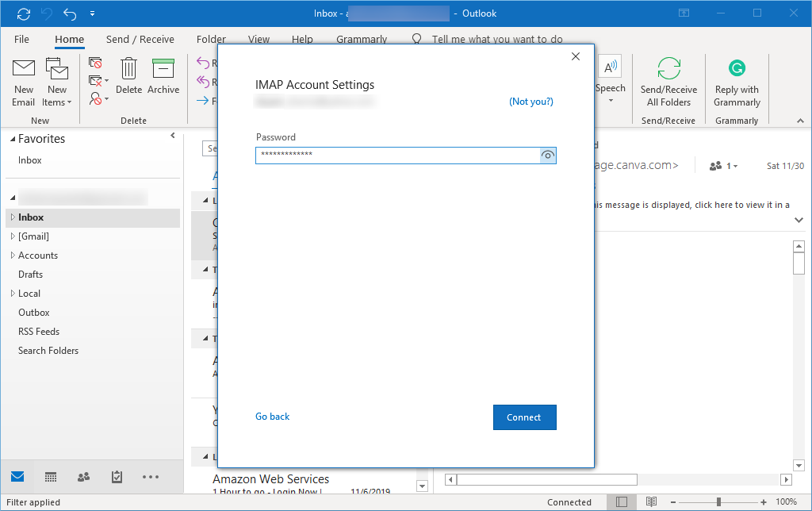The image size is (812, 511).
Task: Click zoom out minus button
Action: (672, 502)
